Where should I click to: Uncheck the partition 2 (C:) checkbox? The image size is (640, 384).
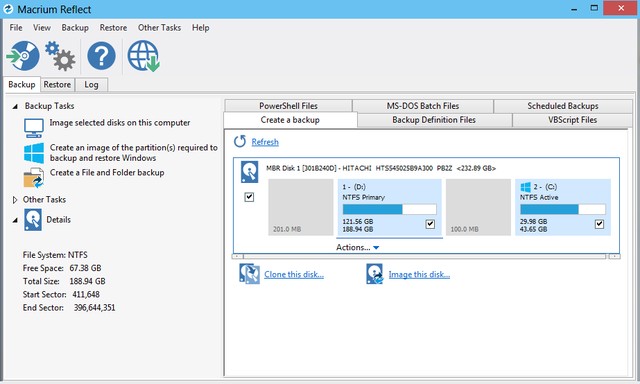coord(599,224)
